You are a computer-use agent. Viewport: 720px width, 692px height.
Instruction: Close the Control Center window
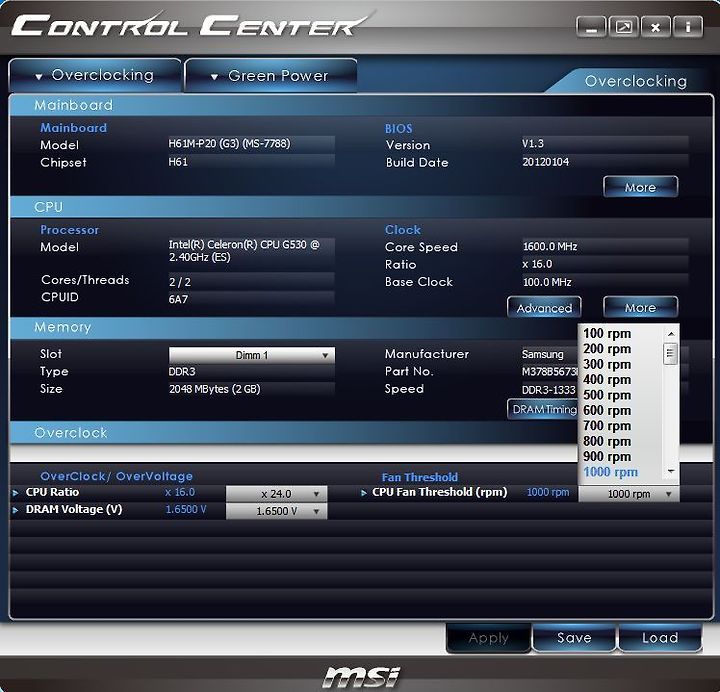tap(655, 27)
